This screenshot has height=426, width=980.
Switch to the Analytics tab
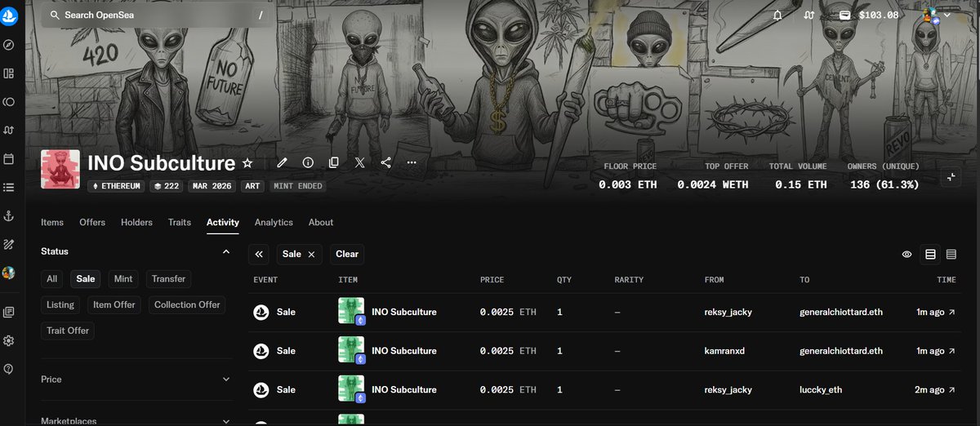point(274,222)
